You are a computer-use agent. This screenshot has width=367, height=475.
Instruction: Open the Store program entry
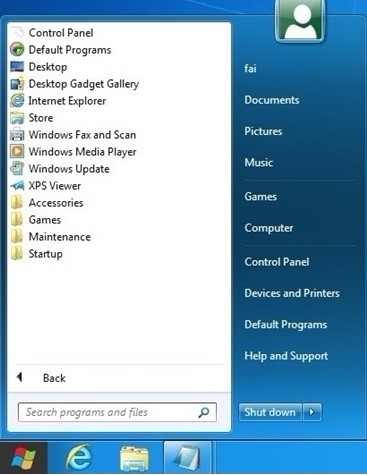pyautogui.click(x=32, y=118)
